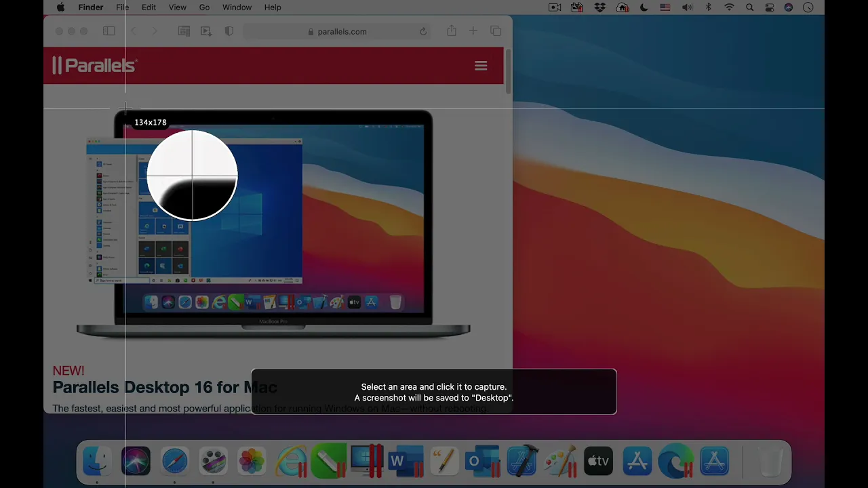Open the Bluetooth status menu
This screenshot has width=868, height=488.
pyautogui.click(x=708, y=7)
